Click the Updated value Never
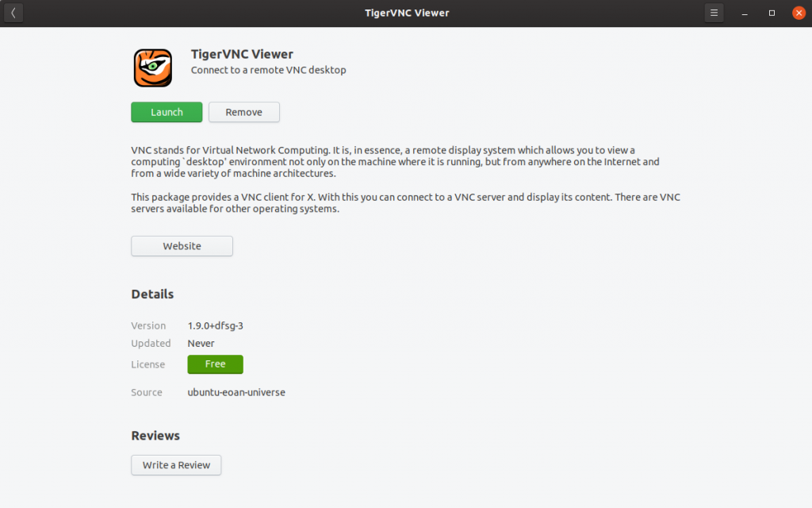This screenshot has width=812, height=508. (x=201, y=343)
